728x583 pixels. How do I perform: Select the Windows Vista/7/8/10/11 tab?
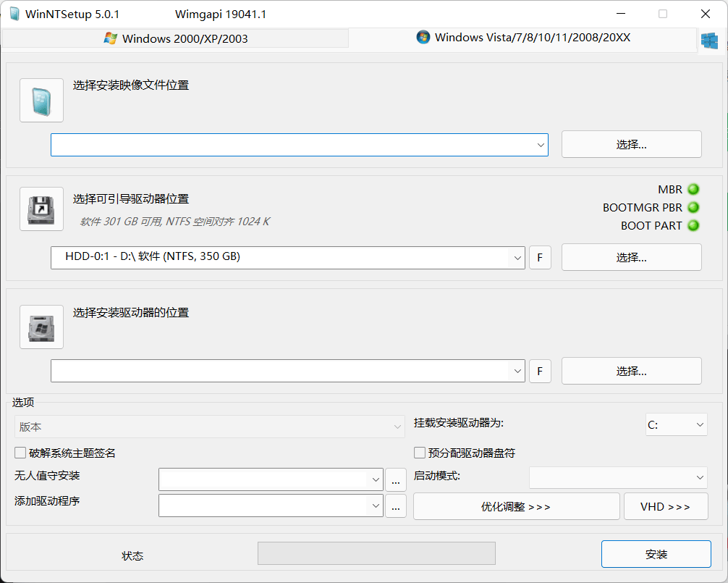(x=523, y=38)
